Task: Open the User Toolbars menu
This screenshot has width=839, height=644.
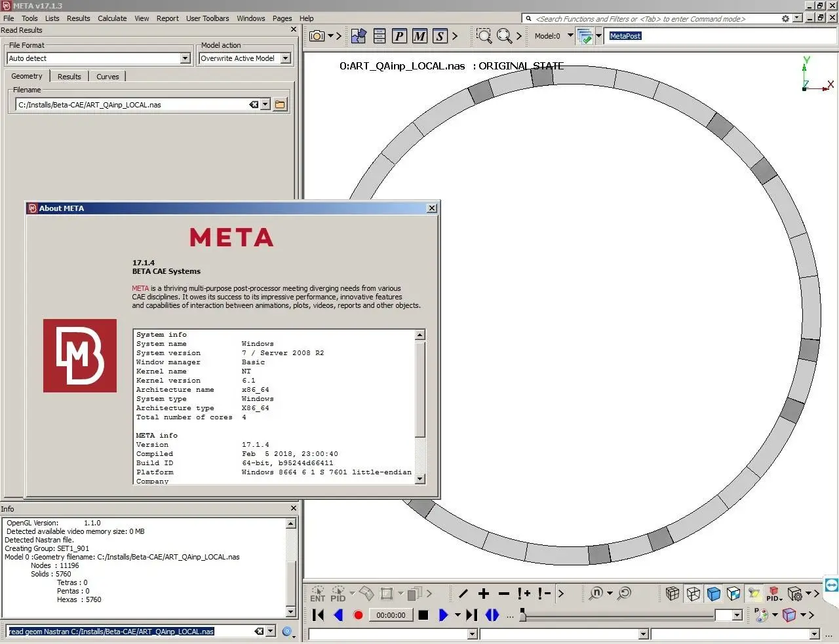Action: 207,18
